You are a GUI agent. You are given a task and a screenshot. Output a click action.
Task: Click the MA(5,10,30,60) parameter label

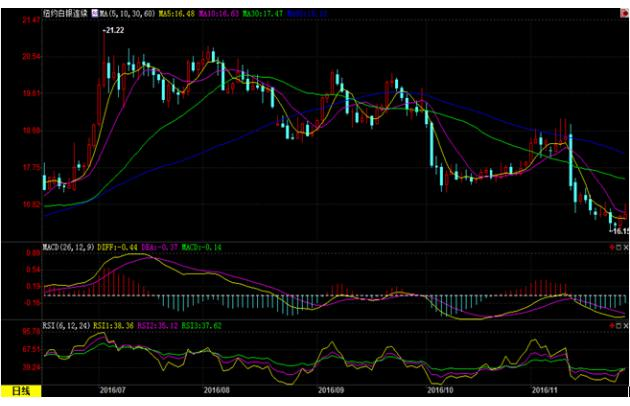click(127, 13)
